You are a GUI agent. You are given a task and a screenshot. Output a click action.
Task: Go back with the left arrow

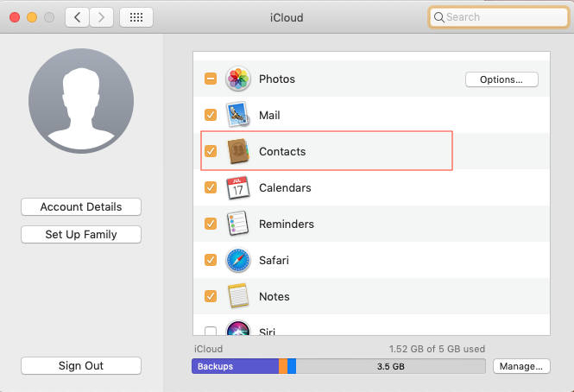(x=77, y=17)
